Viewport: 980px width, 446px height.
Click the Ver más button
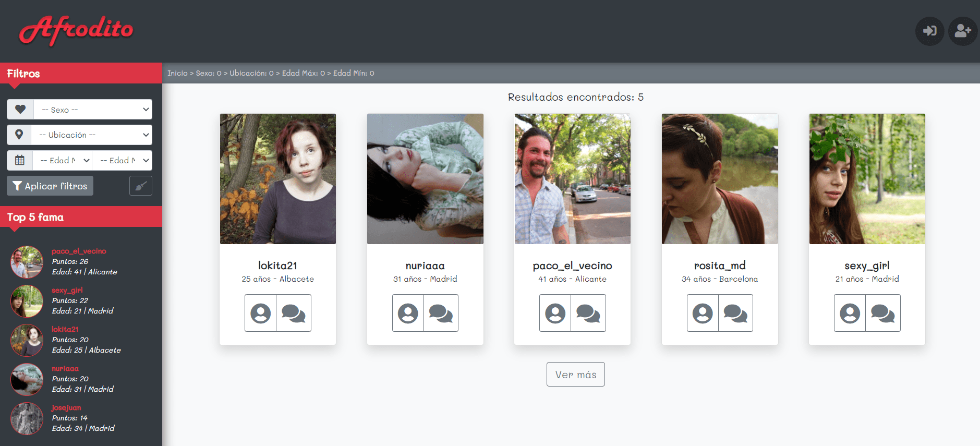[x=576, y=375]
